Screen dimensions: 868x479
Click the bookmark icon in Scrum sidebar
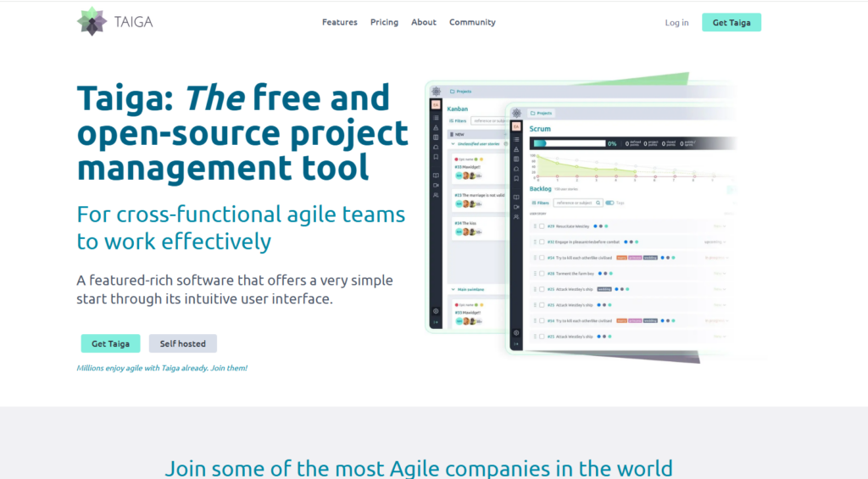tap(516, 179)
